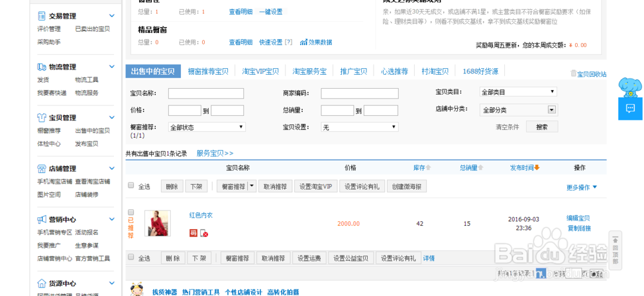Viewport: 644px width, 296px height.
Task: Open 发布宝贝 in the sidebar
Action: click(87, 144)
